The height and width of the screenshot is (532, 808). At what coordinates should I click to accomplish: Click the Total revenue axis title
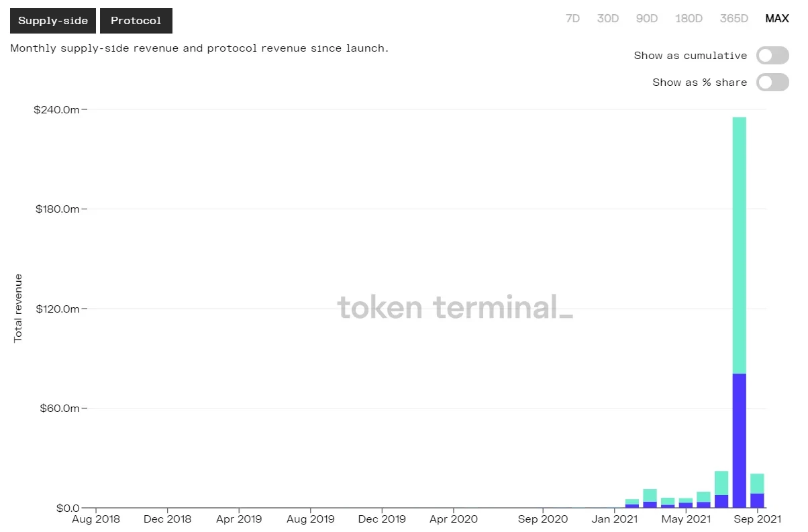pyautogui.click(x=18, y=308)
